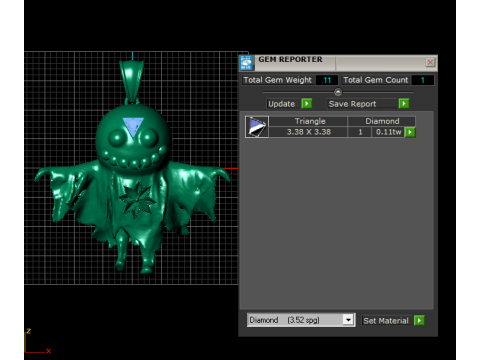This screenshot has width=480, height=360.
Task: Click the '3.38 X 3.38' size cell
Action: (x=308, y=132)
